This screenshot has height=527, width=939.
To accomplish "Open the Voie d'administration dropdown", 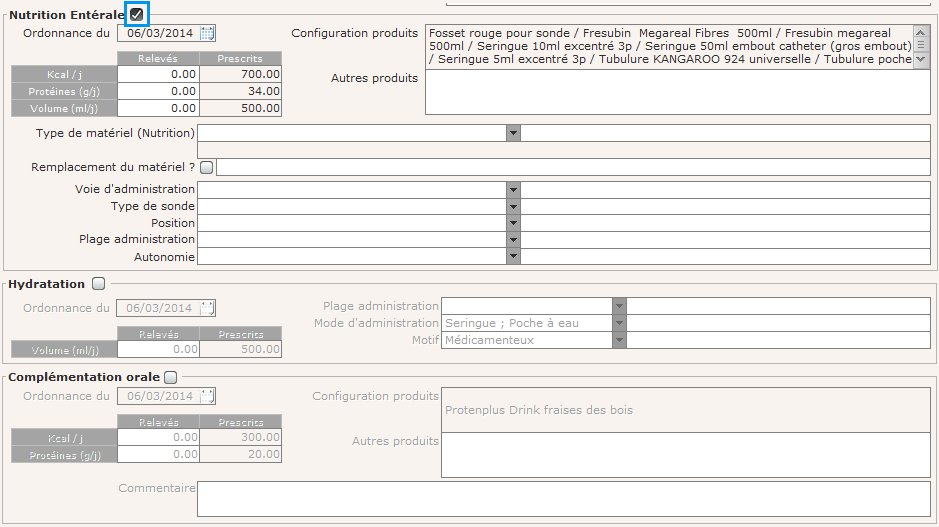I will (x=513, y=189).
